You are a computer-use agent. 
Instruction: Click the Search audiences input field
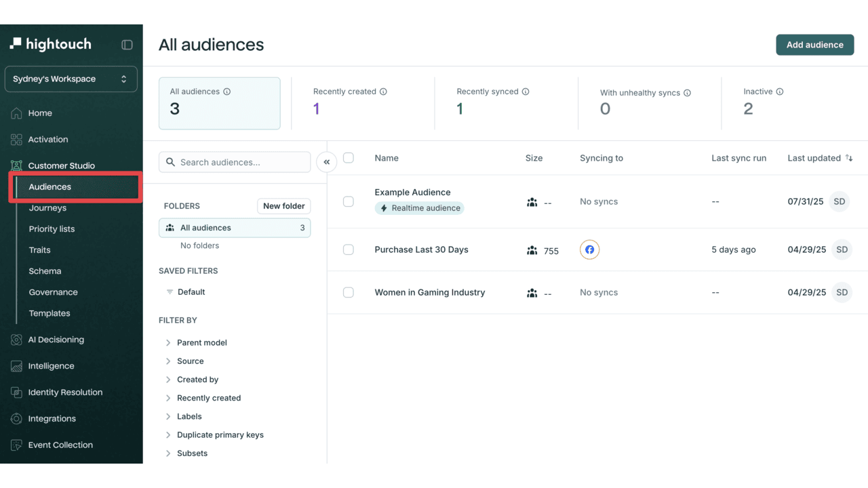pos(235,162)
